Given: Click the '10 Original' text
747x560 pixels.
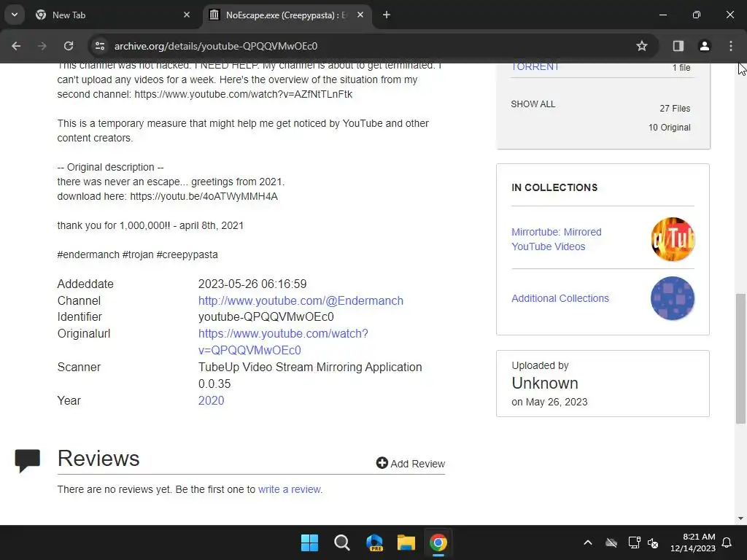Looking at the screenshot, I should pyautogui.click(x=670, y=128).
